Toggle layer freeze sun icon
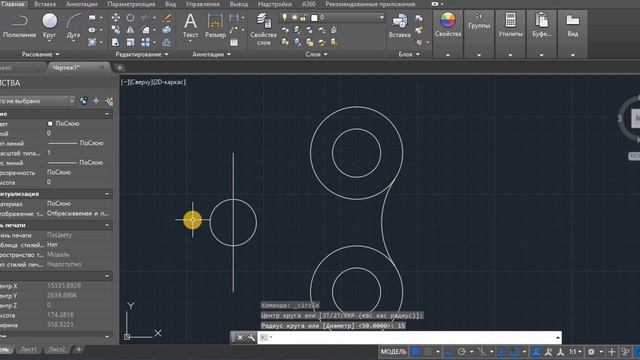This screenshot has width=640, height=360. point(294,18)
